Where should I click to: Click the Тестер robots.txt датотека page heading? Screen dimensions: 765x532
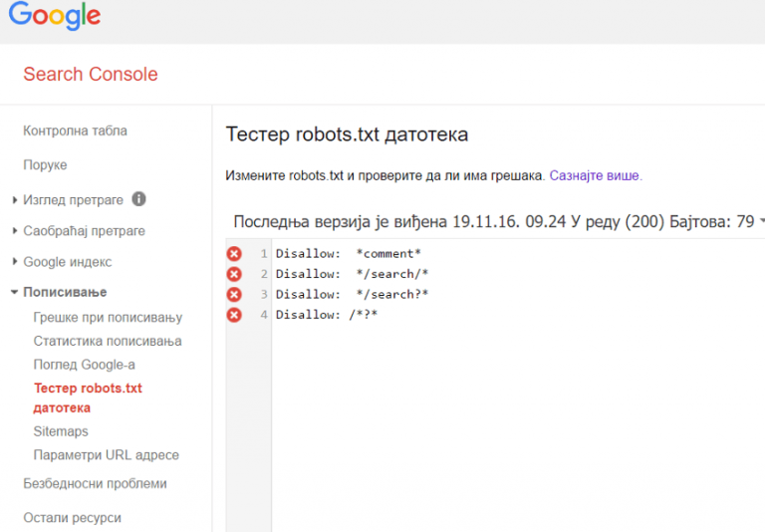(347, 134)
